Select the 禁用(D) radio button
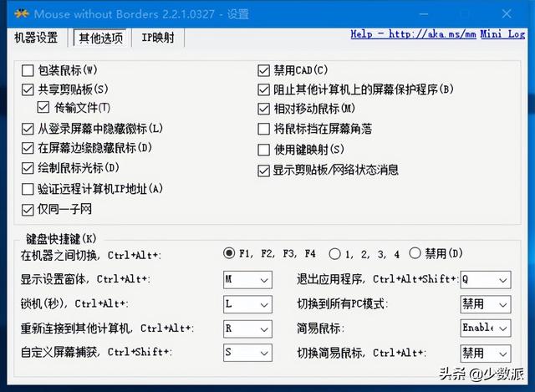The image size is (535, 392). (x=415, y=253)
